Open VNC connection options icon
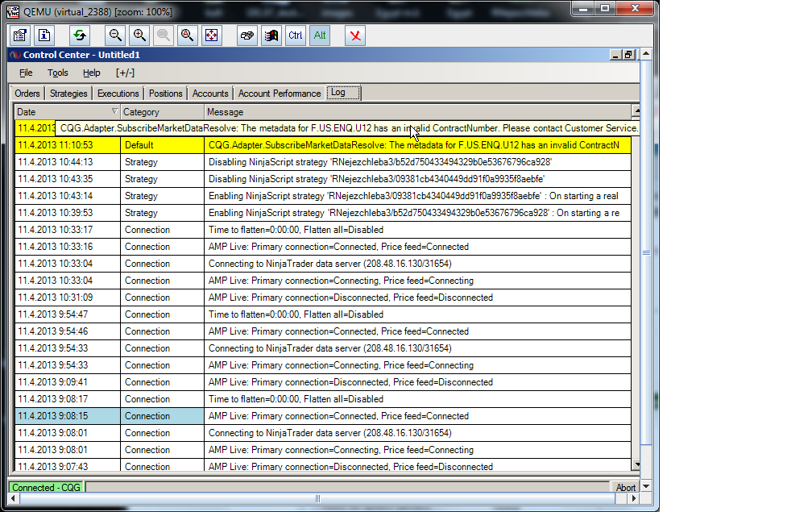 (x=20, y=35)
